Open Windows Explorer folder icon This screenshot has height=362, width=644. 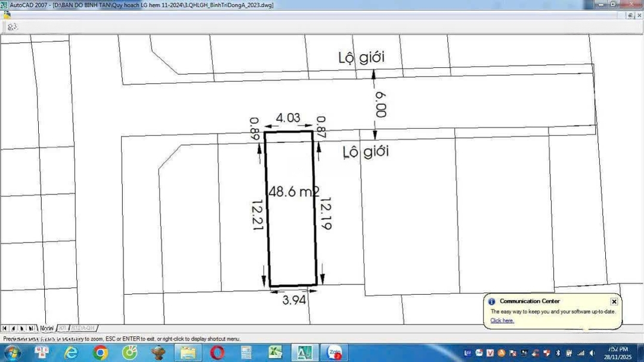pyautogui.click(x=188, y=352)
